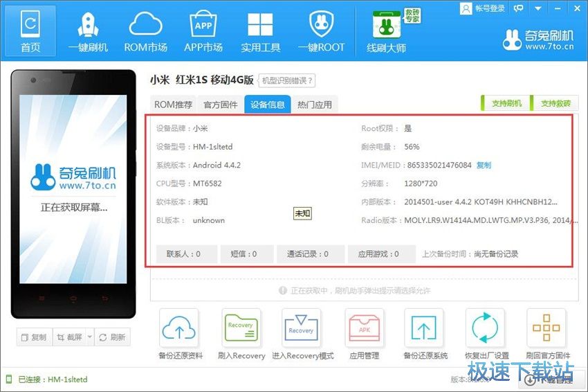Screen dimensions: 588x392
Task: Click 刷新 refresh button
Action: point(113,337)
